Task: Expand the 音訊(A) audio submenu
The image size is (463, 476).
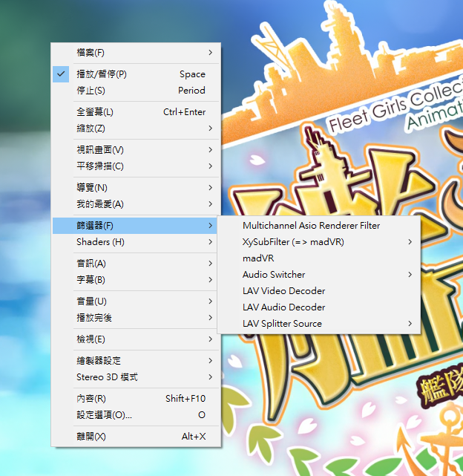Action: point(136,264)
